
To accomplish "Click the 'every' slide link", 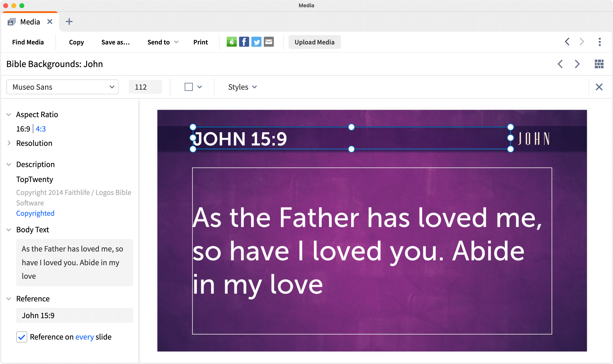I will click(x=85, y=337).
